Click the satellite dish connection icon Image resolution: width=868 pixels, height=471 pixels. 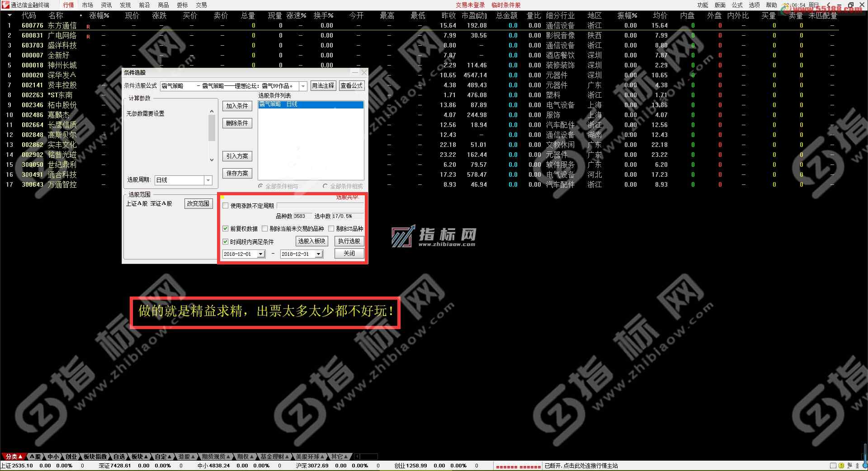[x=849, y=466]
